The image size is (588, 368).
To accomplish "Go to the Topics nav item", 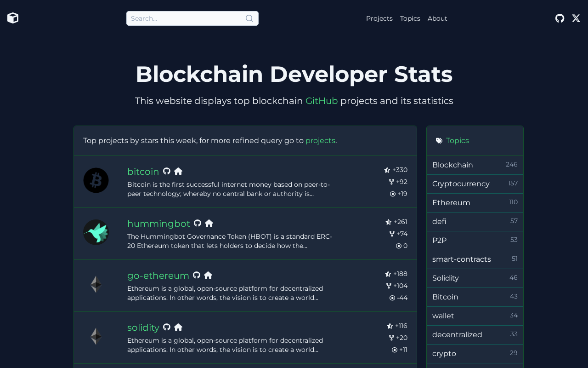I will point(410,18).
